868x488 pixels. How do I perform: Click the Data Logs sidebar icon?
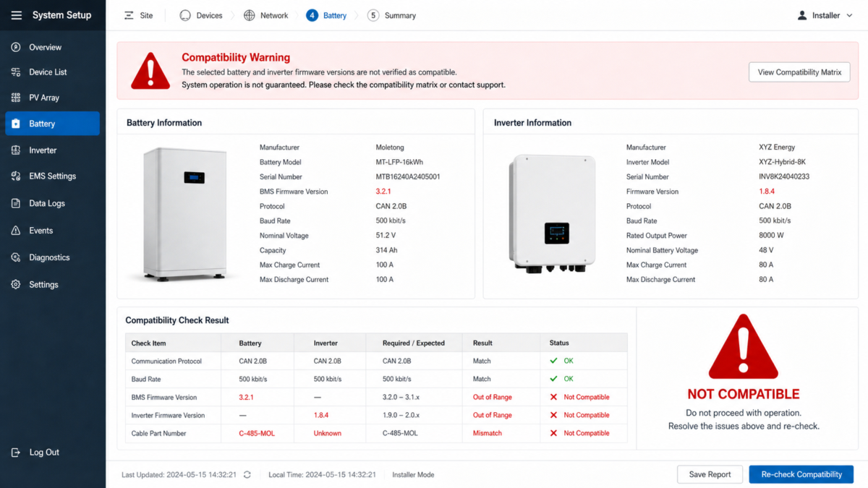click(x=15, y=204)
